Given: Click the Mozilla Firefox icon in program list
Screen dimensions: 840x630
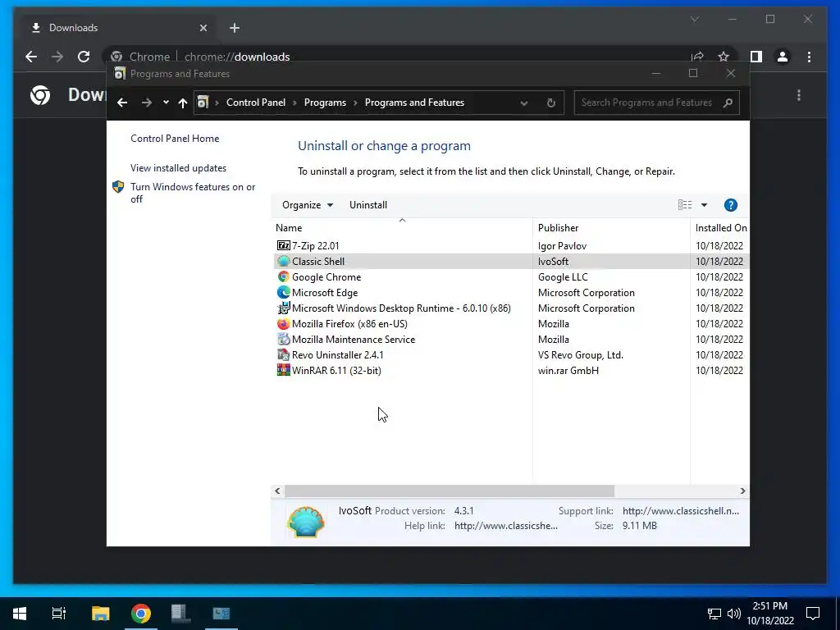Looking at the screenshot, I should point(283,323).
